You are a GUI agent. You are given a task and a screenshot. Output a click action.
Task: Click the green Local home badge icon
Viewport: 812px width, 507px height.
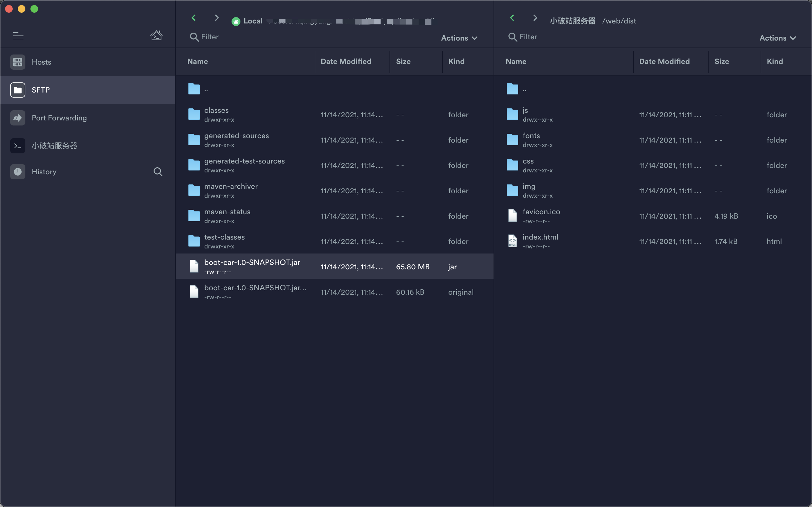pyautogui.click(x=236, y=22)
